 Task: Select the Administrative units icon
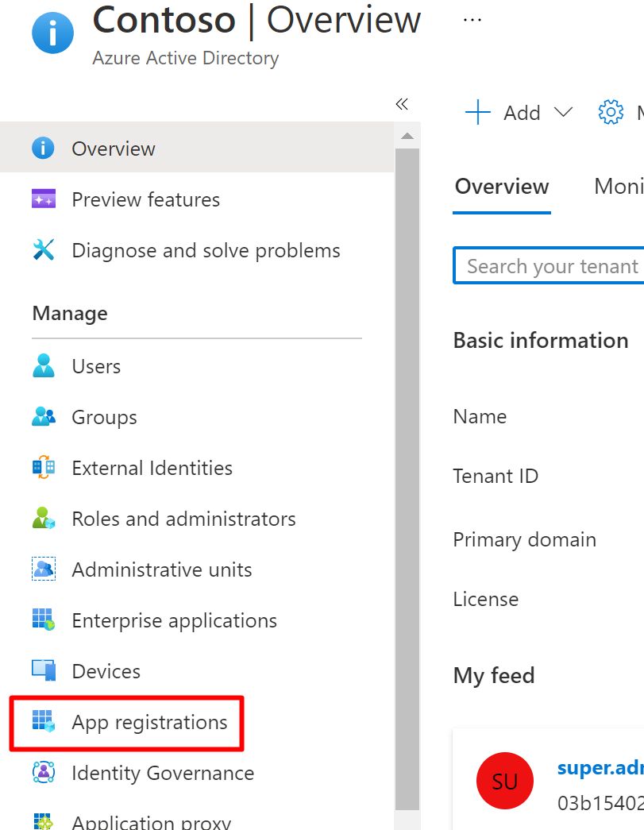pyautogui.click(x=44, y=569)
